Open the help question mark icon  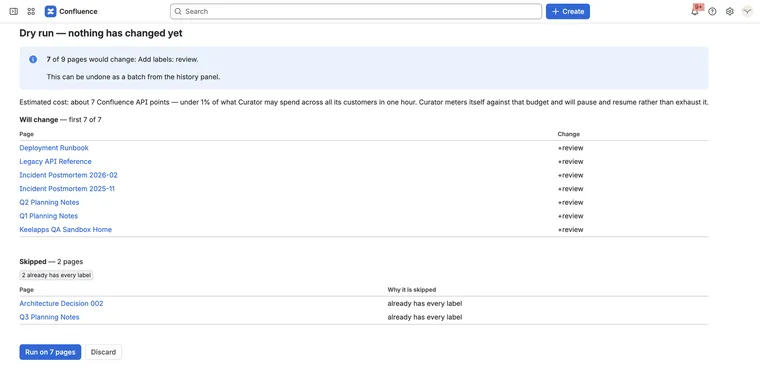(x=712, y=11)
